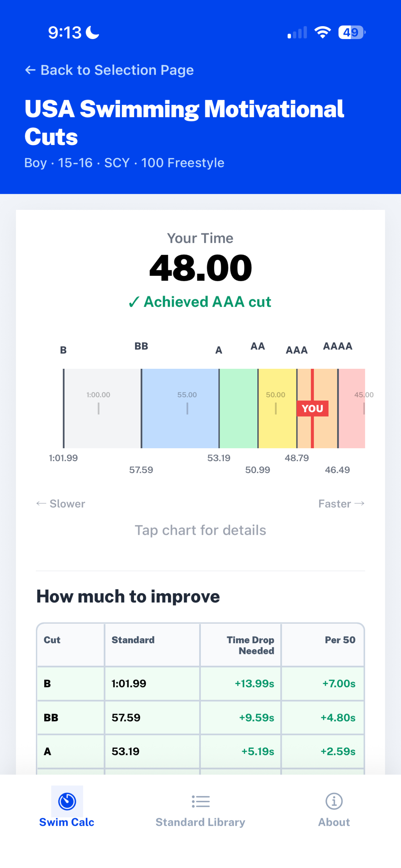Tap the yellow AA band in chart

coord(277,408)
